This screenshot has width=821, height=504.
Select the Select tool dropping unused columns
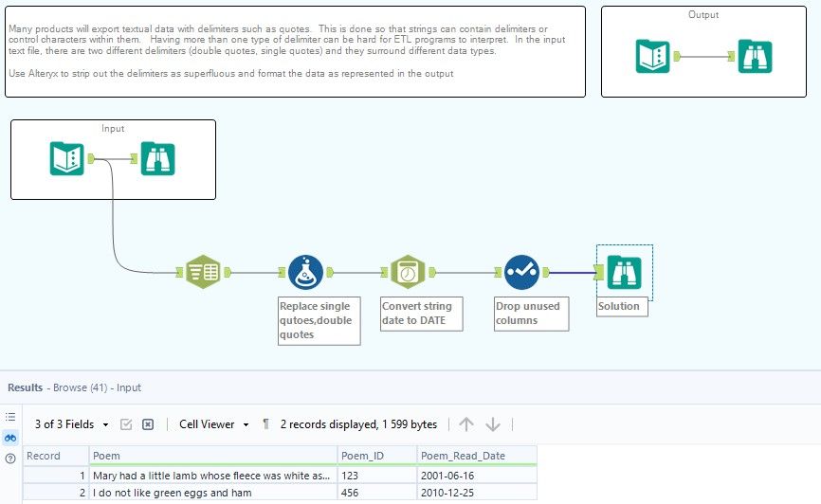(521, 272)
